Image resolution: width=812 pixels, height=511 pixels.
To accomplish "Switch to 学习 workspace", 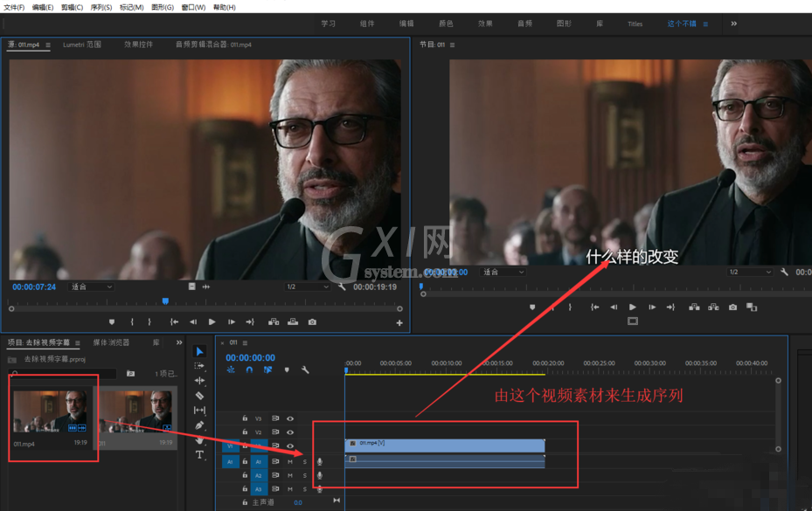I will 329,24.
